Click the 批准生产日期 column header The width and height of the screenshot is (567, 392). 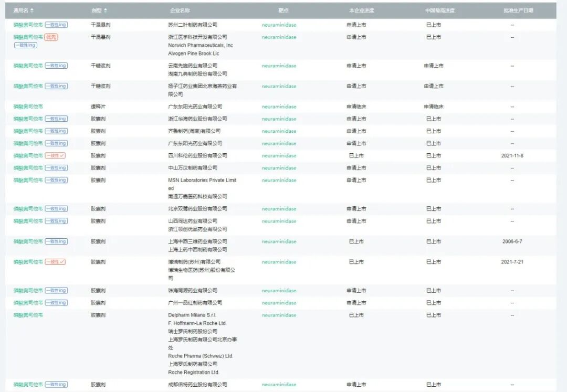coord(518,10)
